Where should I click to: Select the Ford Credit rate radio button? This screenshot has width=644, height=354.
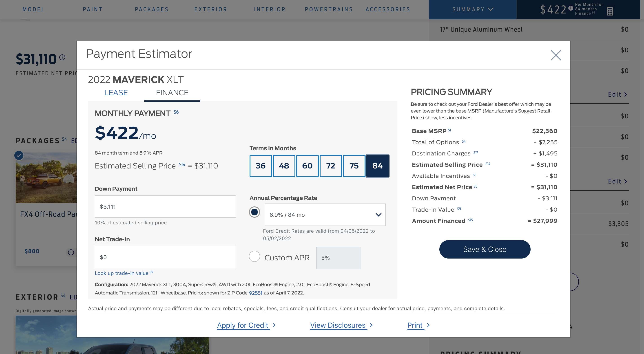tap(254, 212)
